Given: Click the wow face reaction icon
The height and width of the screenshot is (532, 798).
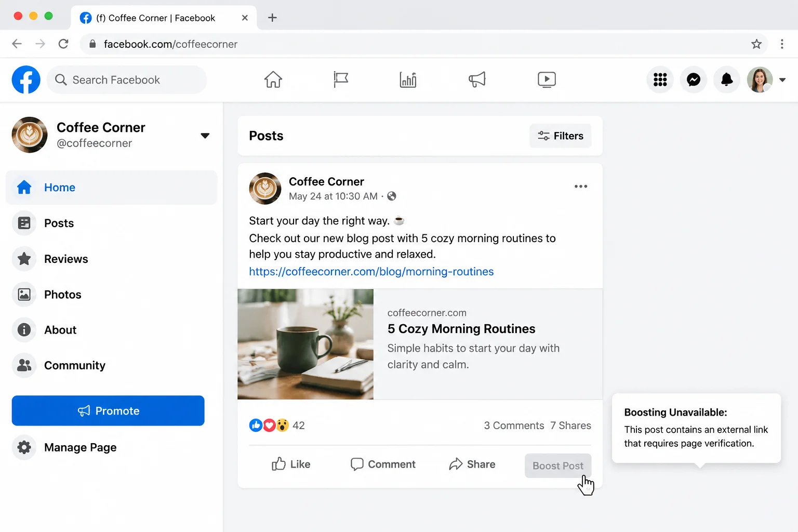Looking at the screenshot, I should pyautogui.click(x=282, y=425).
